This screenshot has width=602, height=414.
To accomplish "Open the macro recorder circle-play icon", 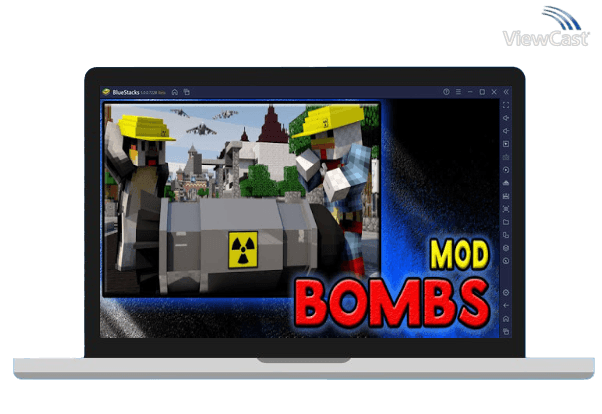I will pyautogui.click(x=506, y=170).
